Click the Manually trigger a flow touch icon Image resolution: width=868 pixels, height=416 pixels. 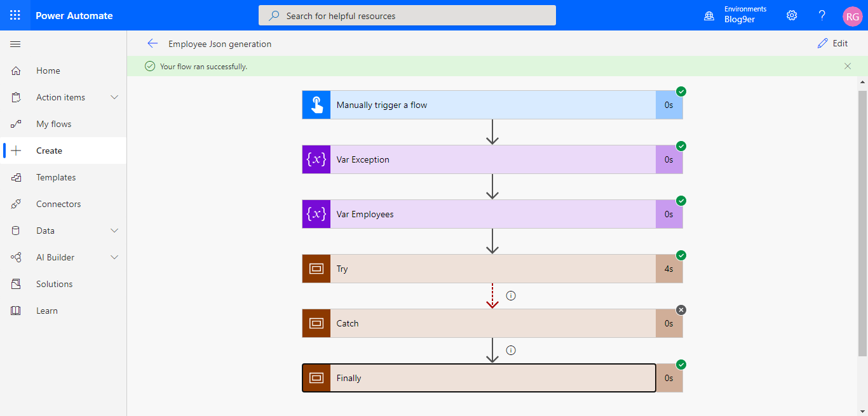pyautogui.click(x=316, y=104)
